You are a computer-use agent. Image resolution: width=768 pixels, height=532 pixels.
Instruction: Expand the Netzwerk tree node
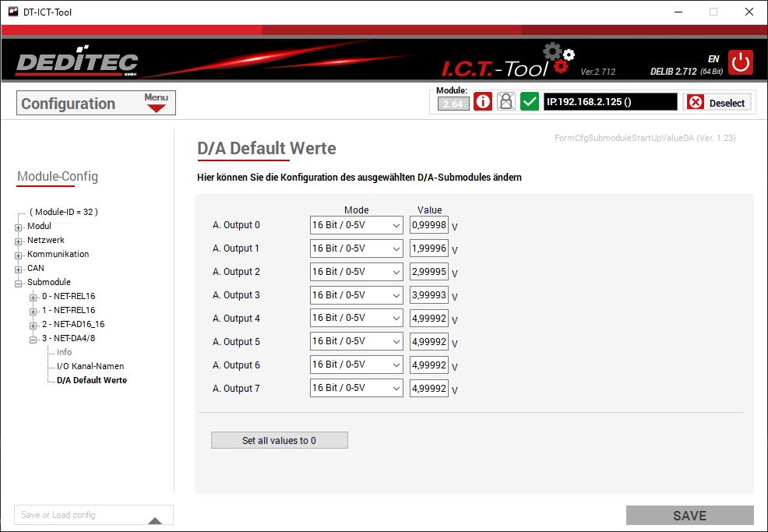[x=19, y=241]
